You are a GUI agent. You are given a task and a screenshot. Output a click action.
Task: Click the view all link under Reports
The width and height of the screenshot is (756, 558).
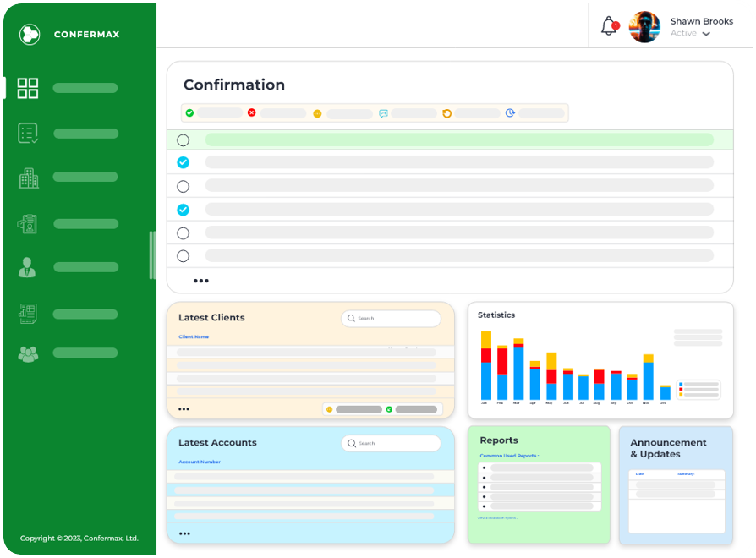(x=497, y=517)
